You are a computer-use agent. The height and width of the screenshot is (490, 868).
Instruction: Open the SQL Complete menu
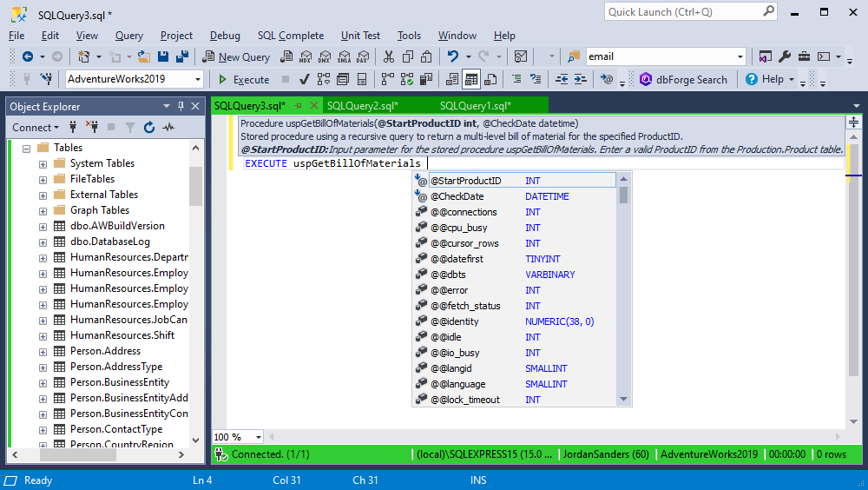(x=291, y=36)
